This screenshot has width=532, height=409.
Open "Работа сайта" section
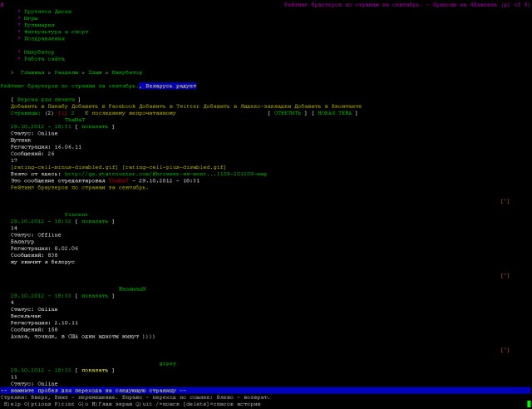coord(44,59)
